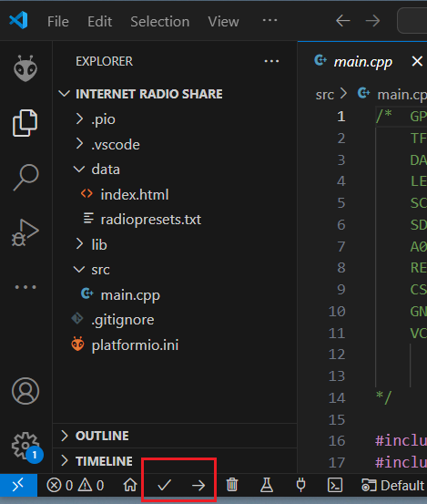The image size is (427, 504).
Task: Open the View menu
Action: tap(223, 22)
